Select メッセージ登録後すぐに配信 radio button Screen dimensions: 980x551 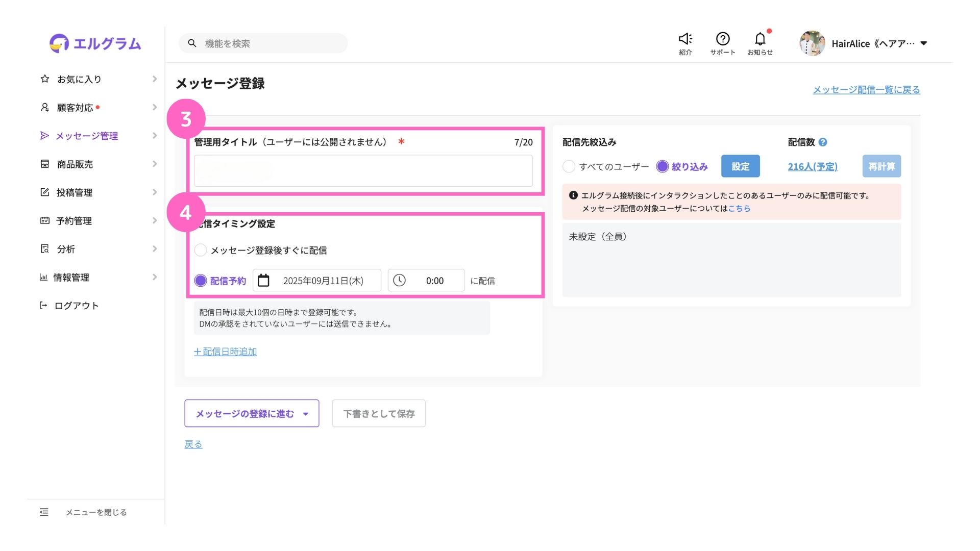click(201, 250)
